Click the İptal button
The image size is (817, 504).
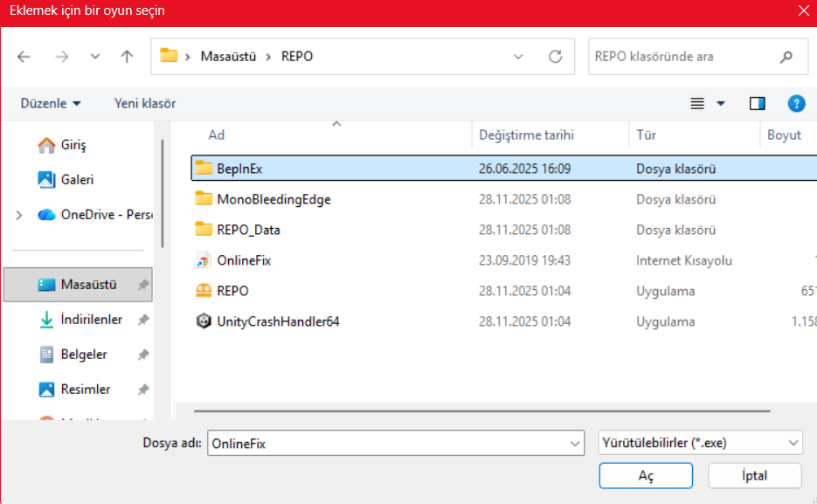(x=754, y=475)
